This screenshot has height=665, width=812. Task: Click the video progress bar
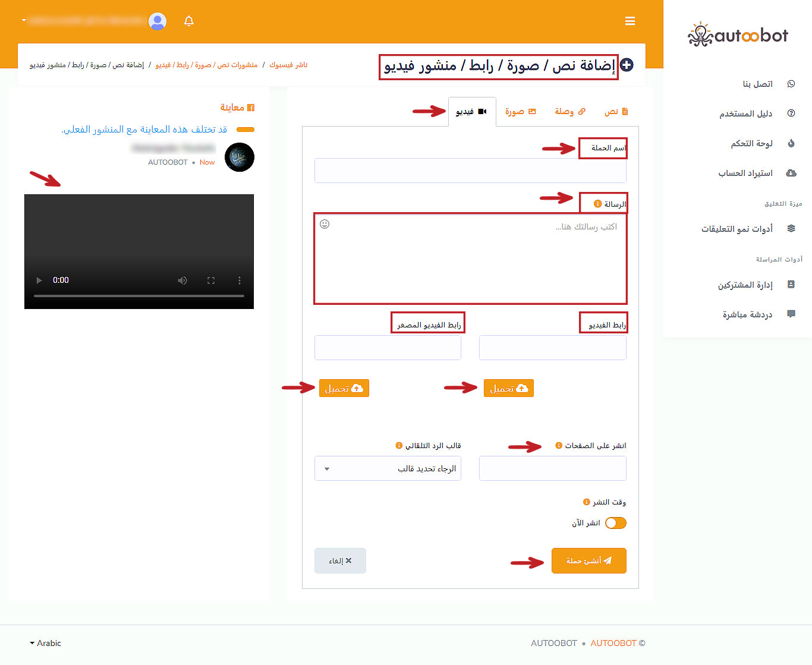point(139,295)
